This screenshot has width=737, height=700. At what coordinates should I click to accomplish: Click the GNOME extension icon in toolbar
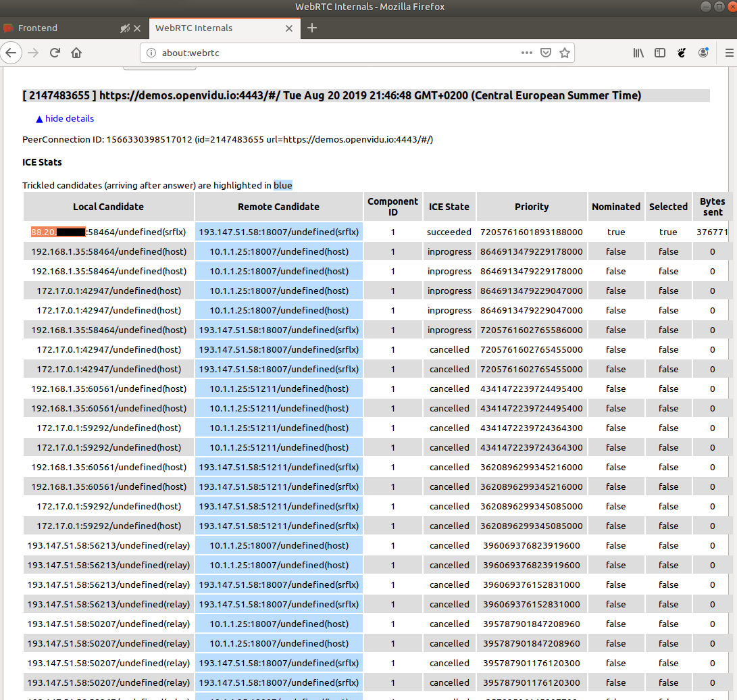point(681,52)
